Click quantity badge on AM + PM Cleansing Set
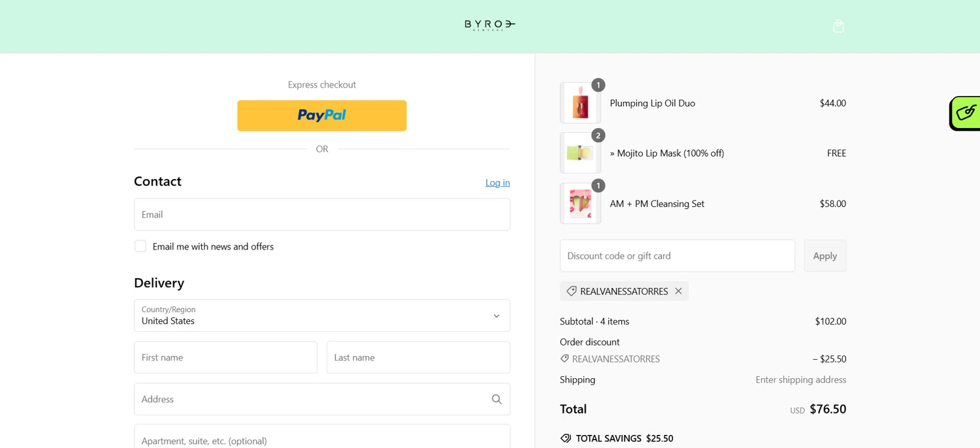Screen dimensions: 980x448 [598, 185]
